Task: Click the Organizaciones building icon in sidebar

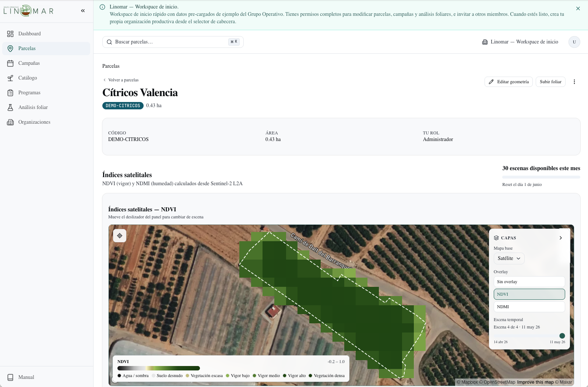Action: tap(10, 122)
